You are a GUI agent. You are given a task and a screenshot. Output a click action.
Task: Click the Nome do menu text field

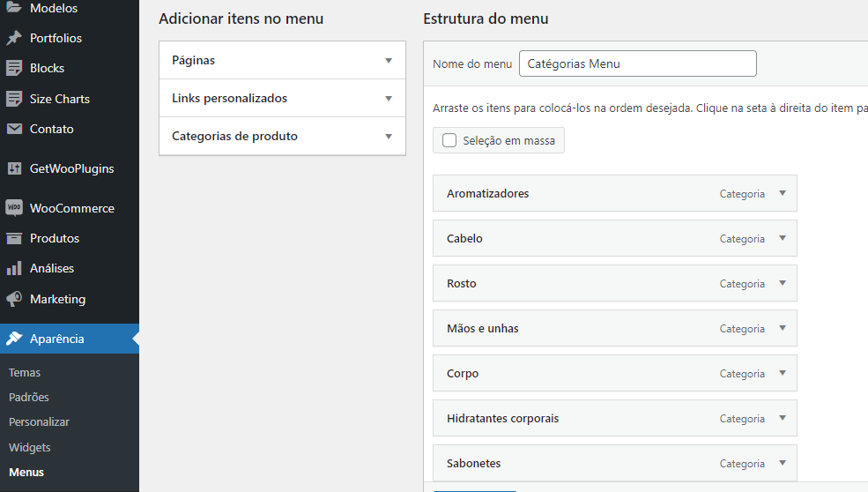tap(637, 63)
